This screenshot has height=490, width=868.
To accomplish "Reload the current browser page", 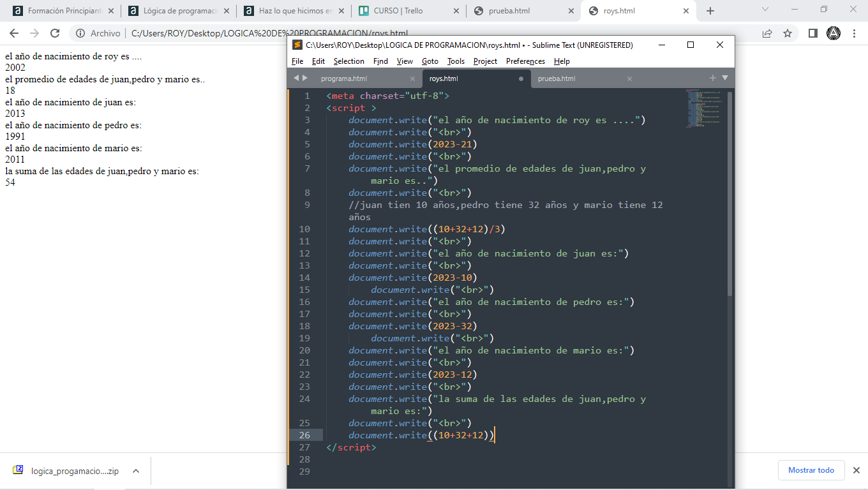I will (x=55, y=33).
